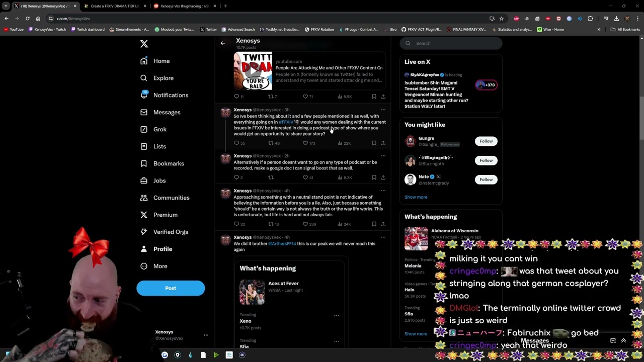
Task: Follow Gungre in You might like
Action: pos(486,141)
